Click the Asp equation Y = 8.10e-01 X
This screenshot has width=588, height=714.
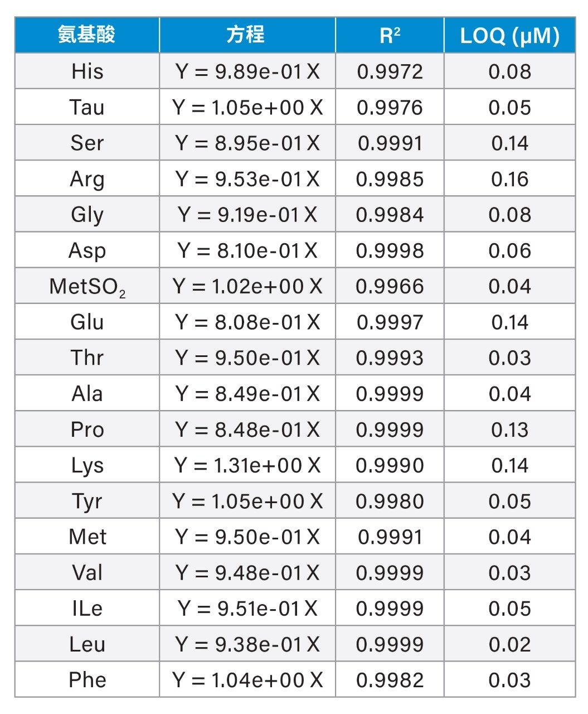tap(247, 250)
